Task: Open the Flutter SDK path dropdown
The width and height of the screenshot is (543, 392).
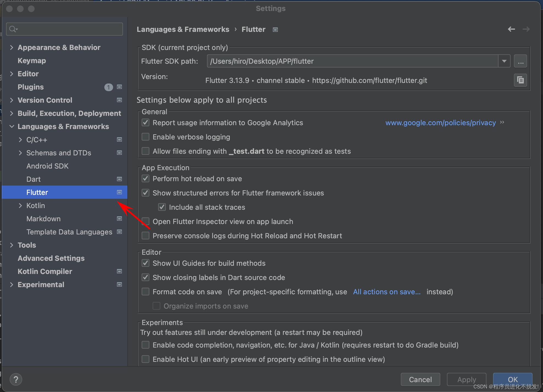Action: (x=504, y=61)
